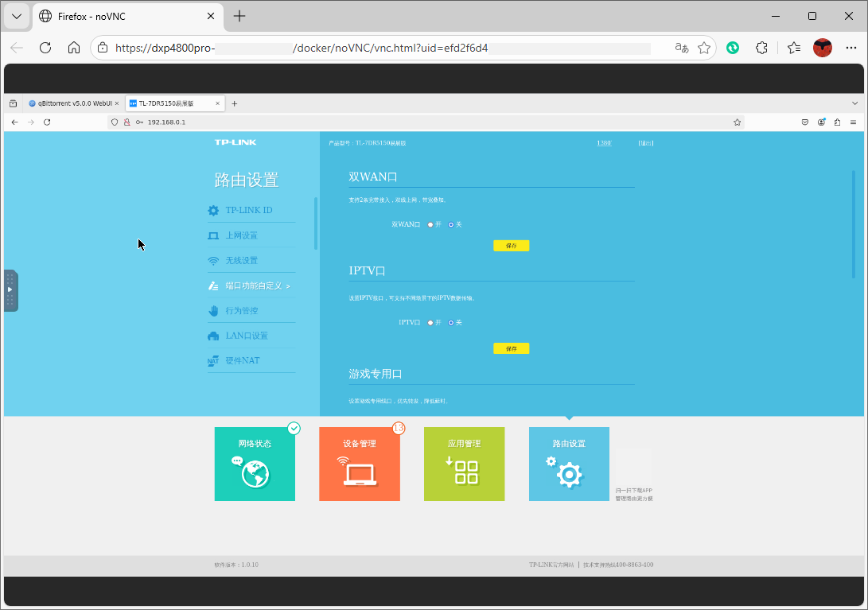
Task: Open the Edge profile avatar
Action: 823,49
